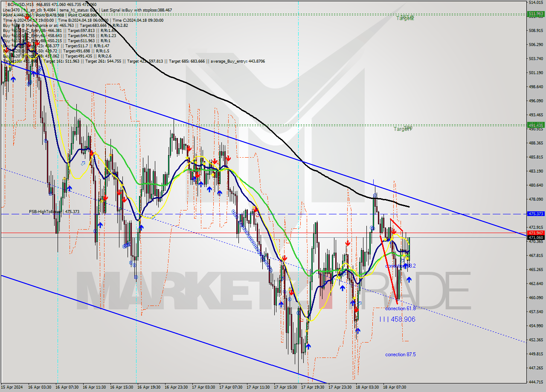Click the correction 38.2 label
546x392 pixels.
coord(400,266)
